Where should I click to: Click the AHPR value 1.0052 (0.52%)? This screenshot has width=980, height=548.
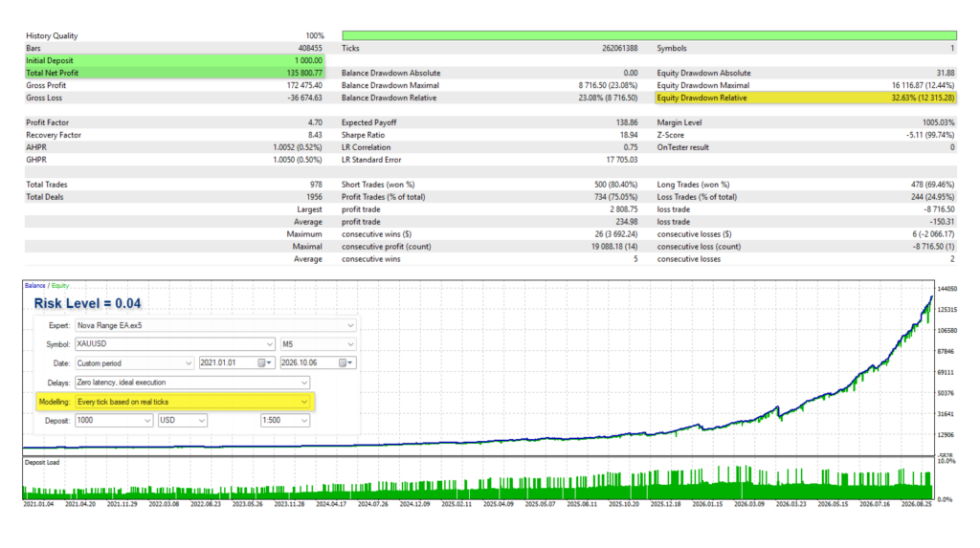tap(298, 147)
